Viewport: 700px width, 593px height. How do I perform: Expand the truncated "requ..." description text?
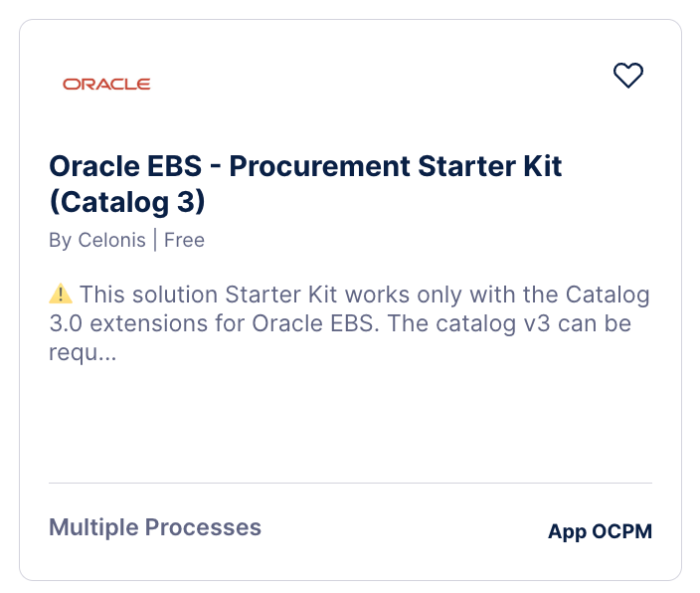point(83,352)
